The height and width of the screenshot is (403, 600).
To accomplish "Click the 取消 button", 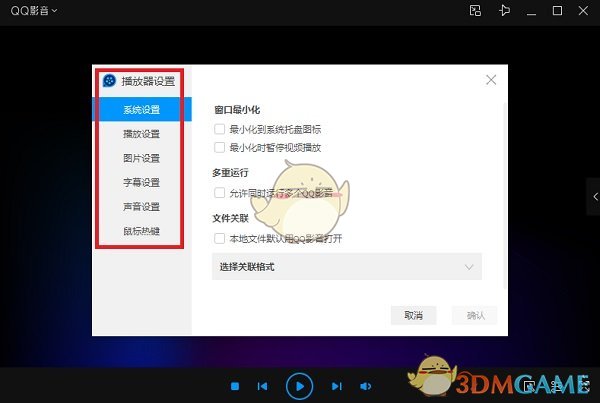I will 413,315.
